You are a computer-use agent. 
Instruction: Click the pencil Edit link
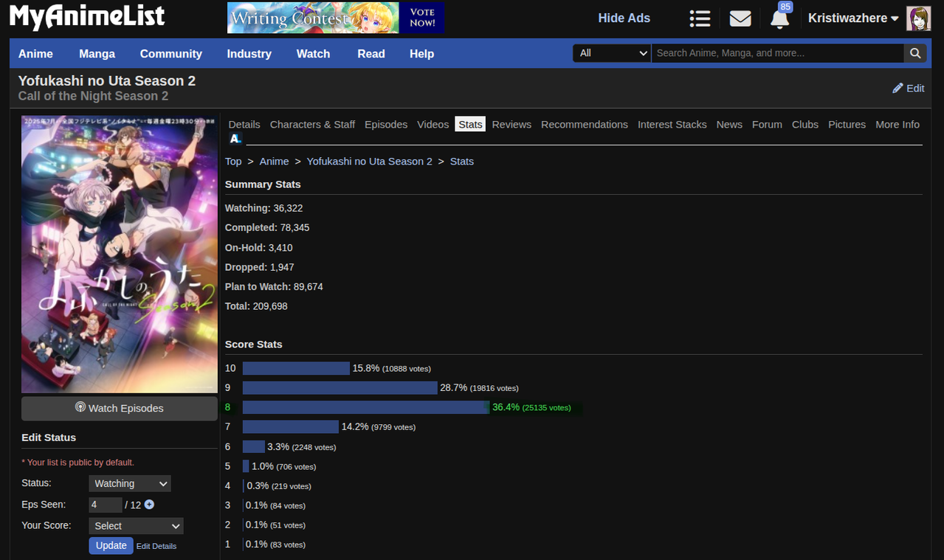tap(909, 88)
